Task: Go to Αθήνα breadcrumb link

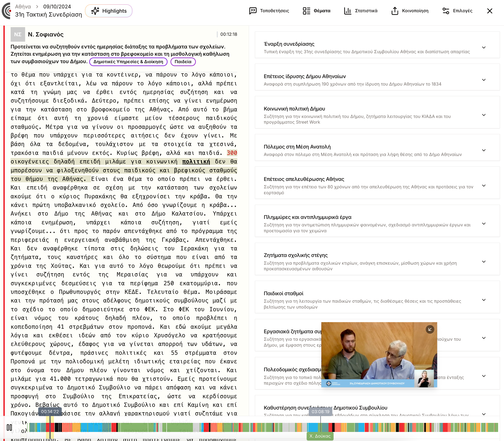Action: (23, 7)
